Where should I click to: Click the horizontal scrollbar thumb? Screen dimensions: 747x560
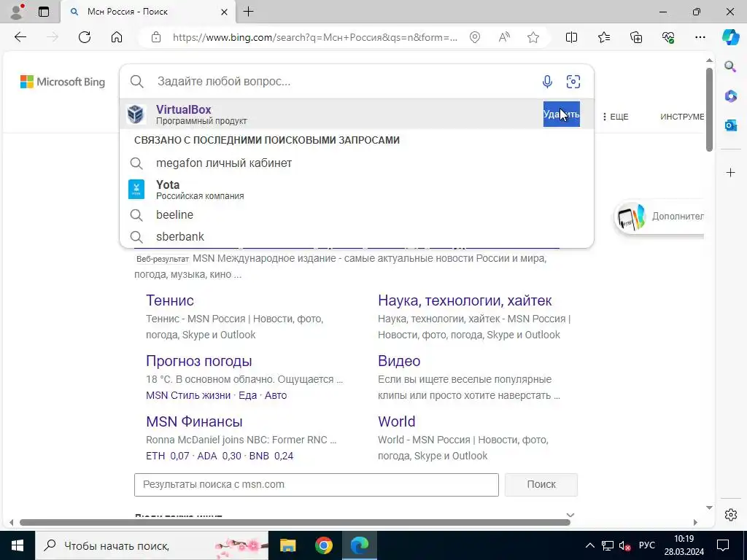pyautogui.click(x=295, y=522)
